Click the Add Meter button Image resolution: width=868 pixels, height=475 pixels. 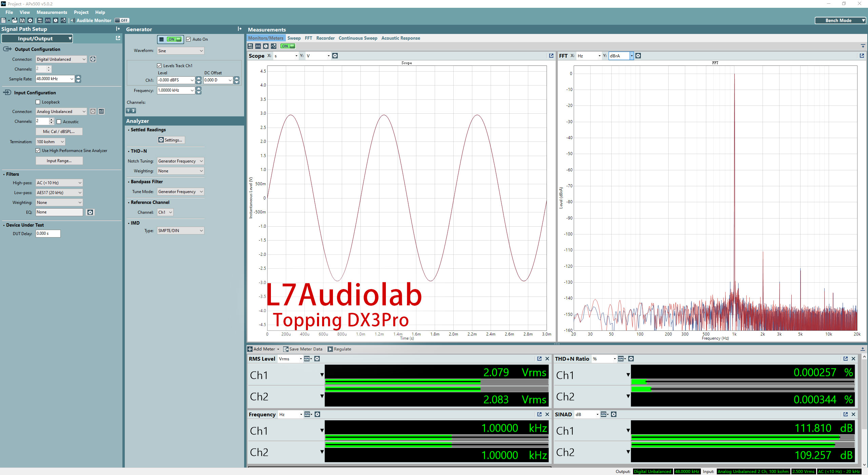(263, 349)
